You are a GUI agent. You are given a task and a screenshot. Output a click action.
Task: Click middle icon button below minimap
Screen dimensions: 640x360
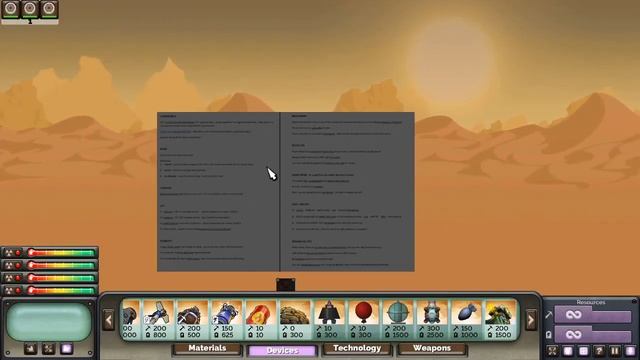tap(49, 349)
